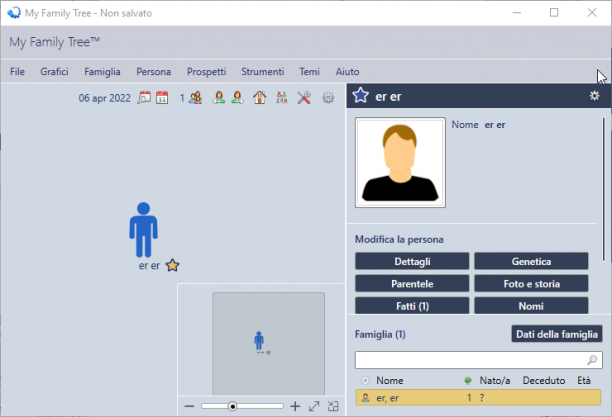Click the person icon in er, er row
Image resolution: width=612 pixels, height=417 pixels.
click(365, 398)
